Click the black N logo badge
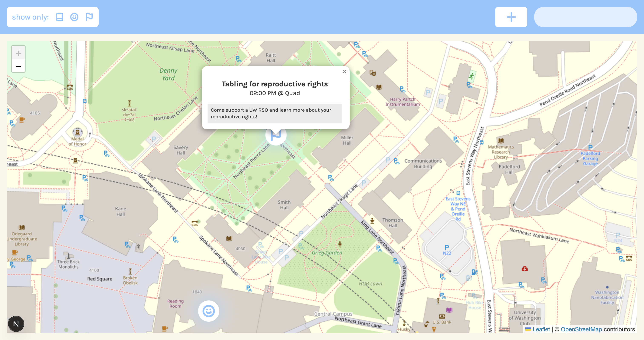Screen dimensions: 644x340 click(16, 324)
